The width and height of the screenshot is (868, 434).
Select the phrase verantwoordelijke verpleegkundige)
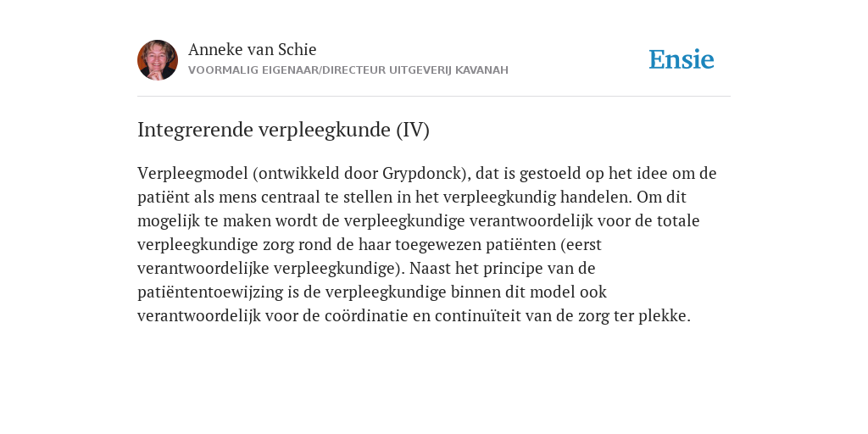(271, 269)
